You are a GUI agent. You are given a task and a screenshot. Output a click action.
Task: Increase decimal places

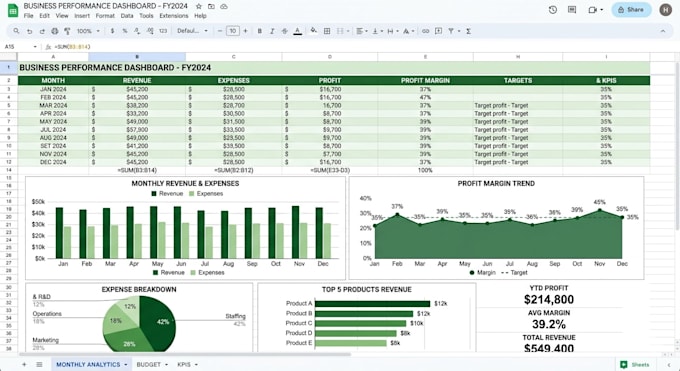[x=150, y=31]
